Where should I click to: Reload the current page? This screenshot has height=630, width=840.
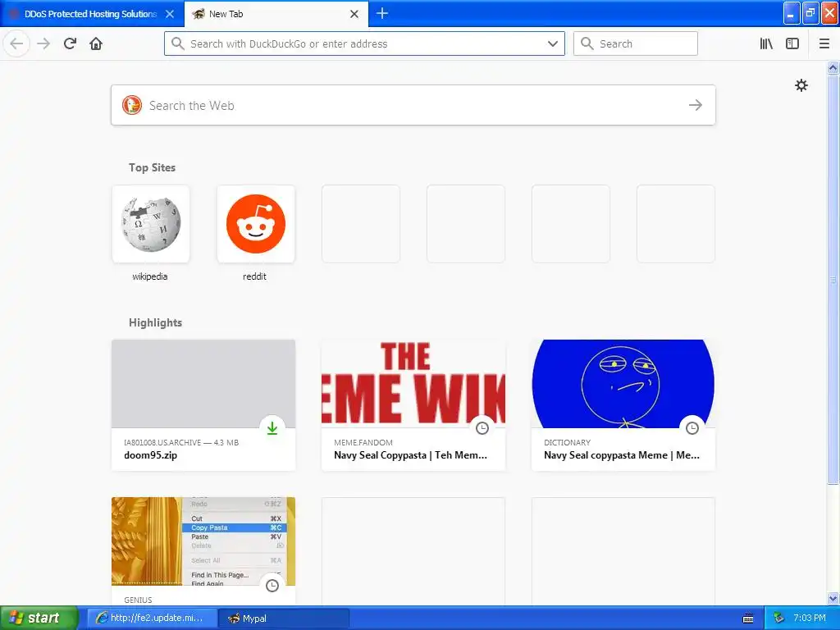click(x=71, y=43)
